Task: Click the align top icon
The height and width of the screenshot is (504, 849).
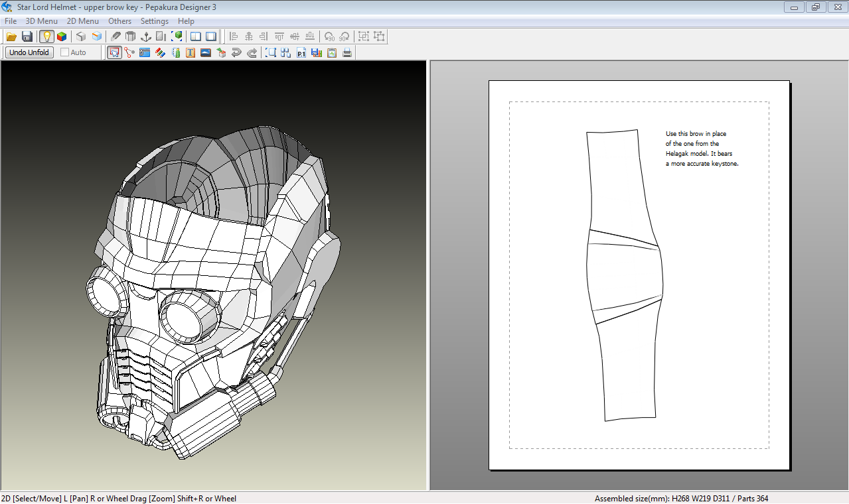Action: (x=279, y=36)
